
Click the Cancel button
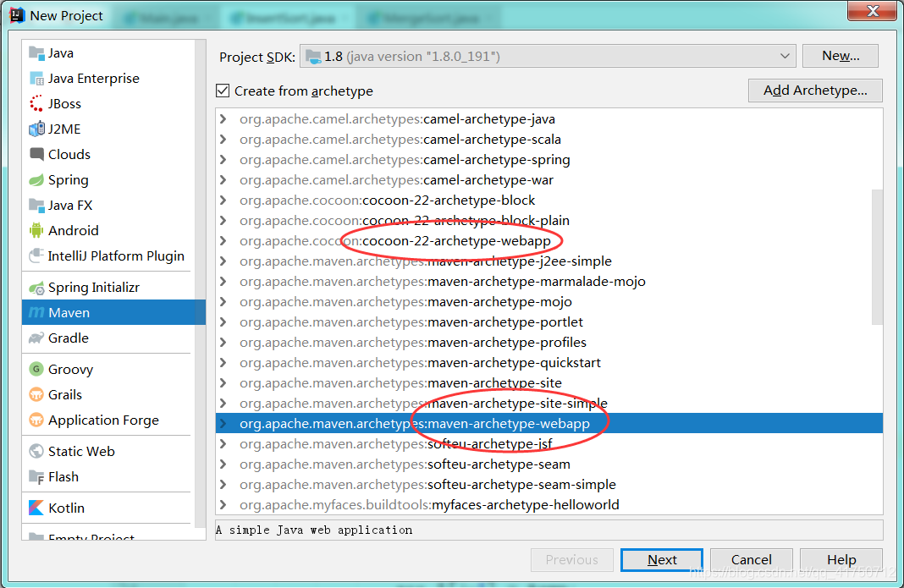click(752, 560)
